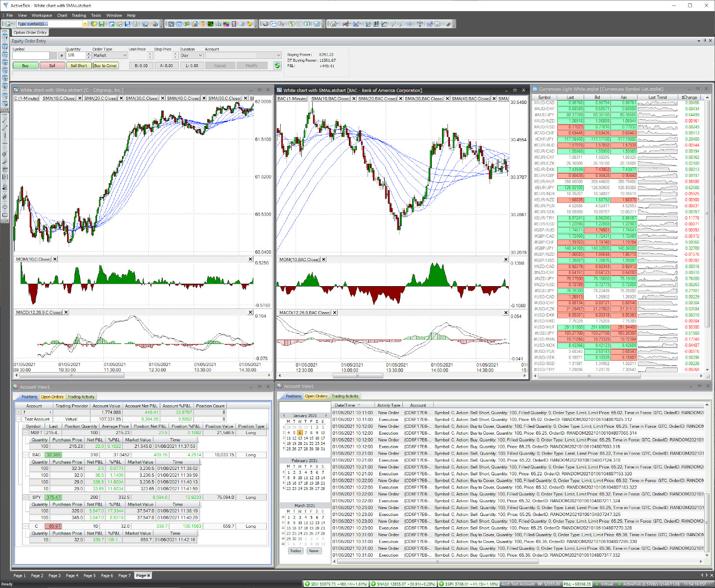Image resolution: width=715 pixels, height=588 pixels.
Task: Collapse the Test Account row
Action: tap(19, 419)
